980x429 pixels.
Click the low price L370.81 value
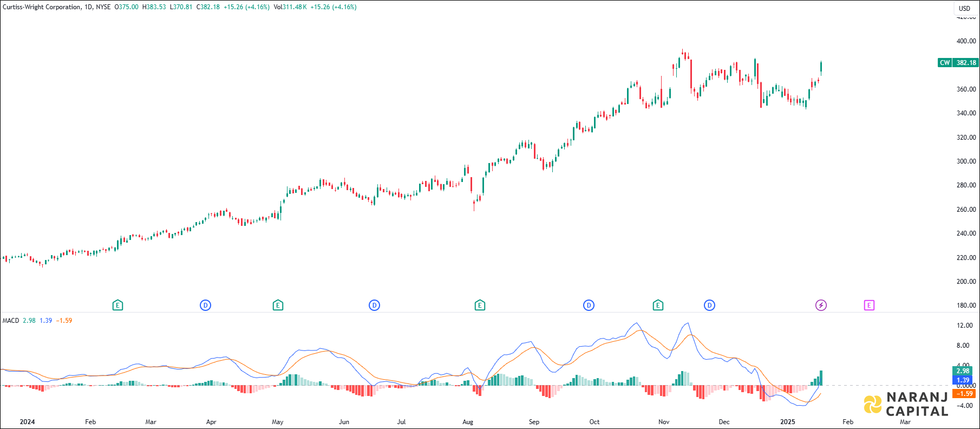click(x=181, y=7)
